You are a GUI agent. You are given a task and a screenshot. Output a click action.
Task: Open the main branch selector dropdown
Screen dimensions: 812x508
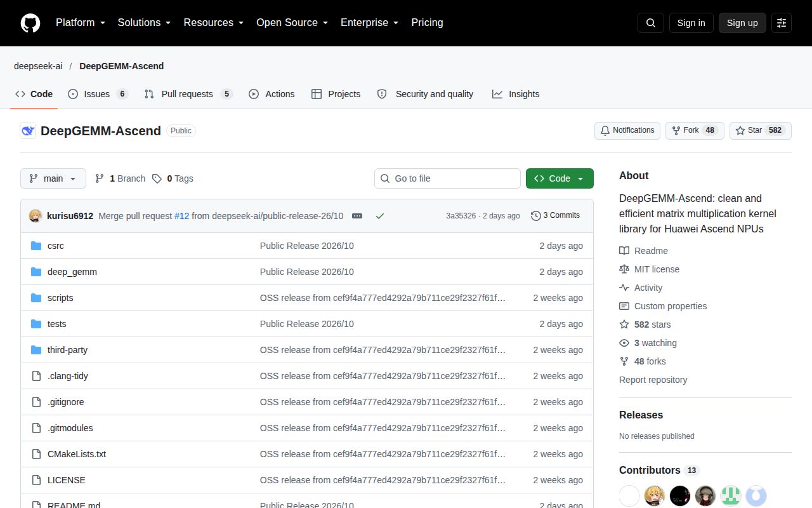[x=53, y=178]
